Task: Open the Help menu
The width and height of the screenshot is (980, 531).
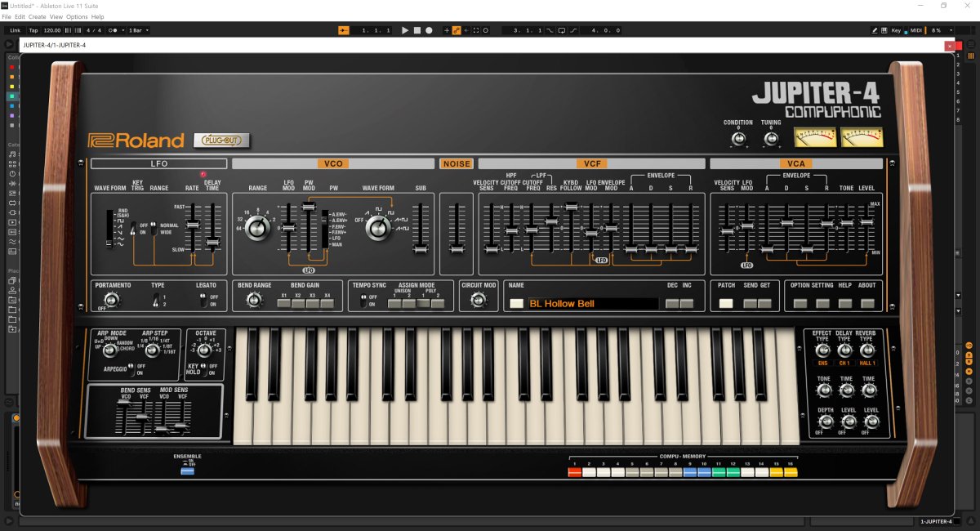Action: click(x=97, y=16)
